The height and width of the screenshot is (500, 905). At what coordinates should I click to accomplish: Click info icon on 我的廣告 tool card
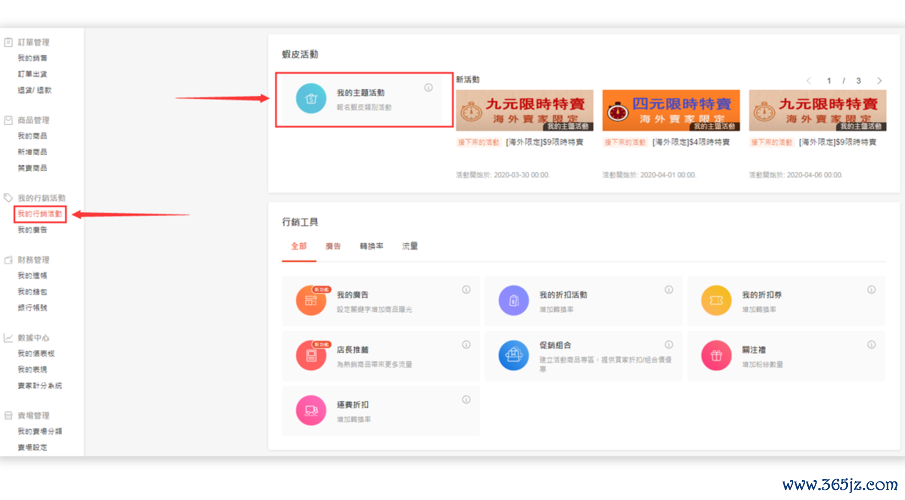click(466, 290)
